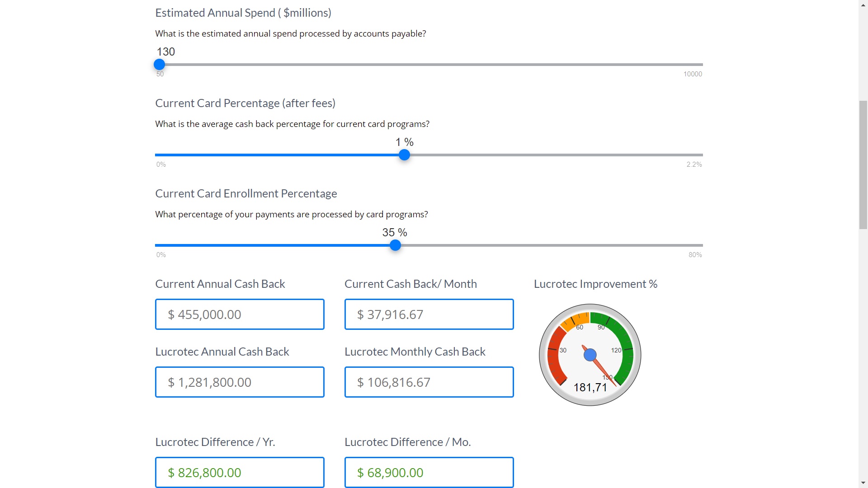The image size is (868, 488).
Task: Click the 80% end of enrollment slider track
Action: point(700,245)
